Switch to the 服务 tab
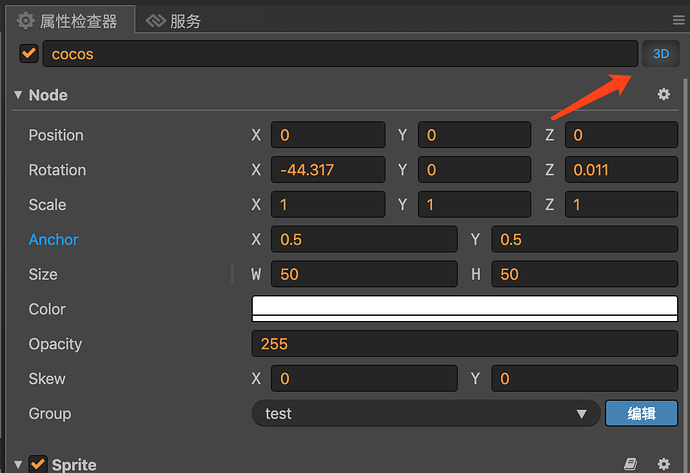The width and height of the screenshot is (690, 473). [185, 21]
